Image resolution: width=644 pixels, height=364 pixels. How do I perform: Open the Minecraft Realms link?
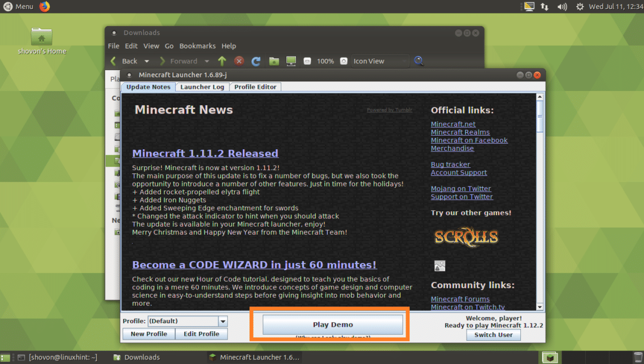pyautogui.click(x=460, y=132)
